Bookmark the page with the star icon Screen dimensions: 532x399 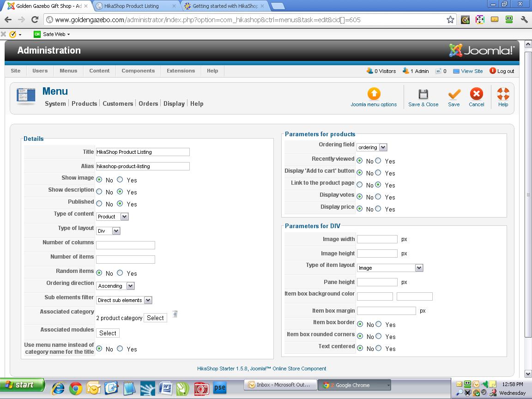450,20
